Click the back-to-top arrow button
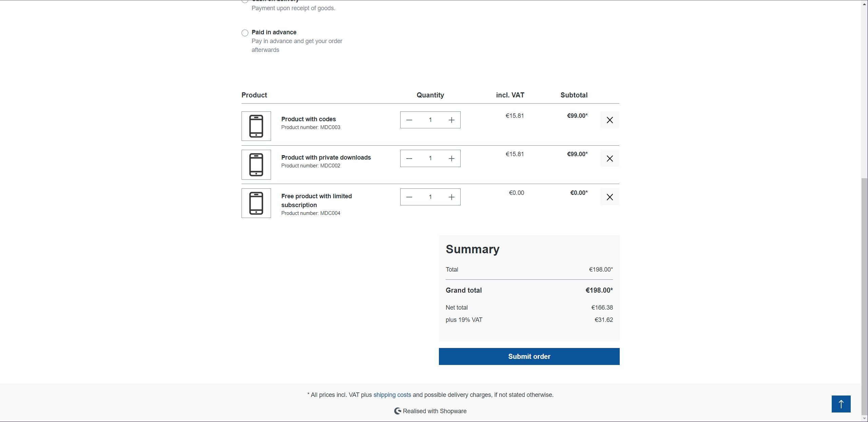 pyautogui.click(x=841, y=404)
